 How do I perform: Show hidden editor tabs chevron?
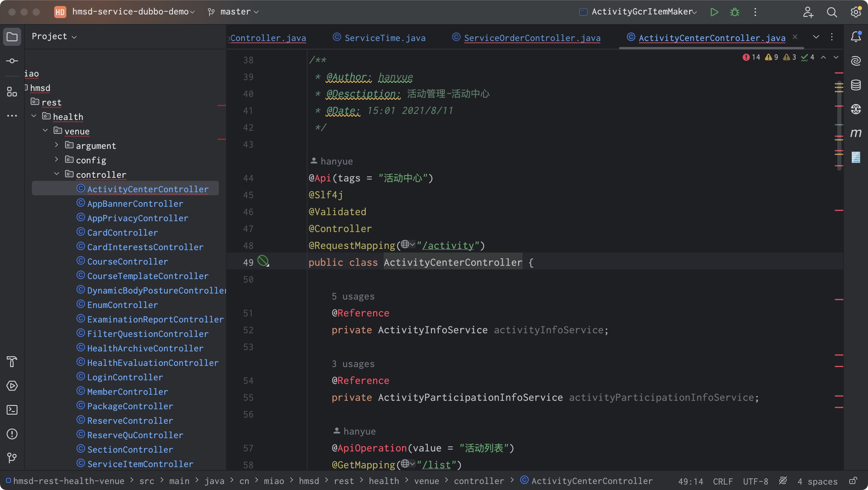coord(816,37)
